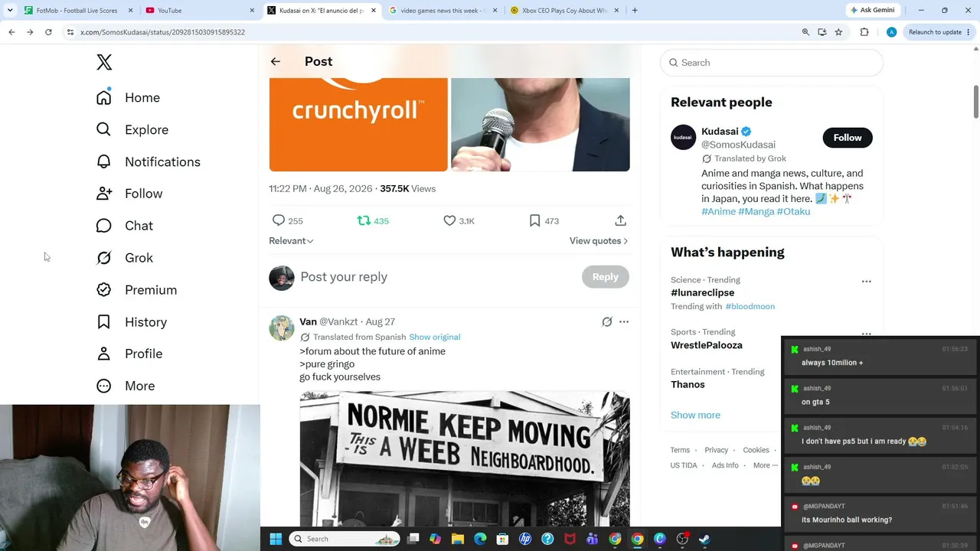Click the Grok icon on Van's reply

pyautogui.click(x=607, y=322)
